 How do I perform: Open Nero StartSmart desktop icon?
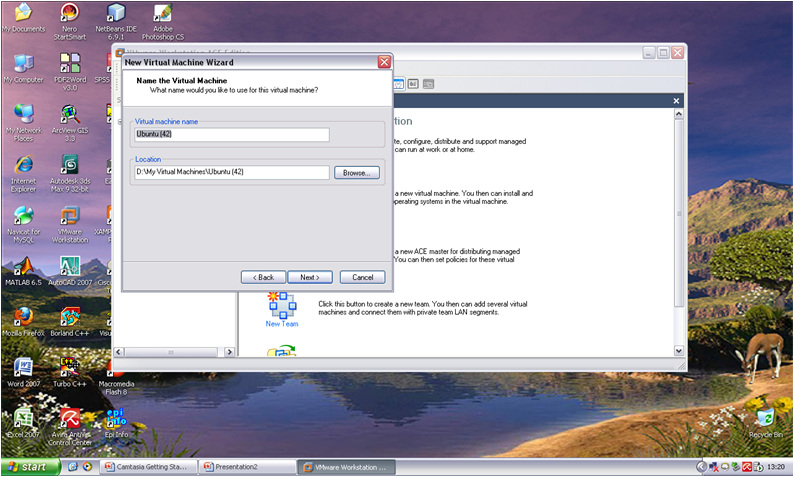[x=70, y=22]
